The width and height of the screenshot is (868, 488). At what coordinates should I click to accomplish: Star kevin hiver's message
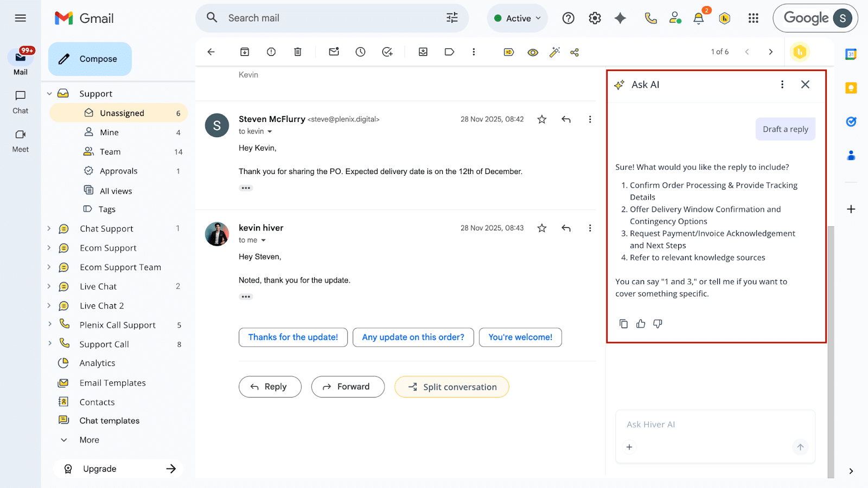click(541, 228)
